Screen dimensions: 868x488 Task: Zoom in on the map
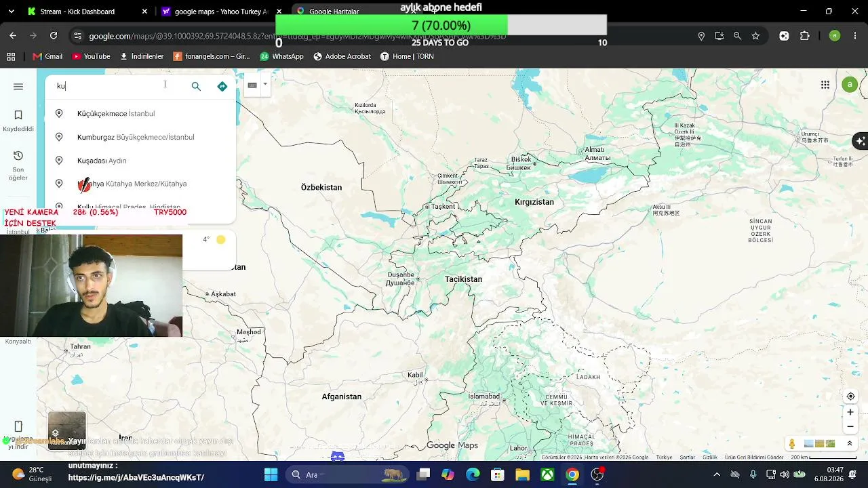(850, 412)
